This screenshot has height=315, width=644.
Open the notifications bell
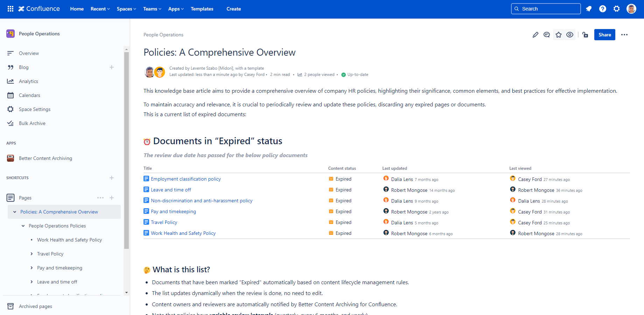[x=589, y=9]
